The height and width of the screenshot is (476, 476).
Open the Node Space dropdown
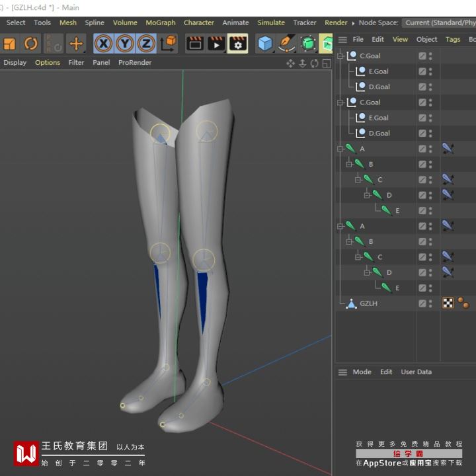point(439,22)
